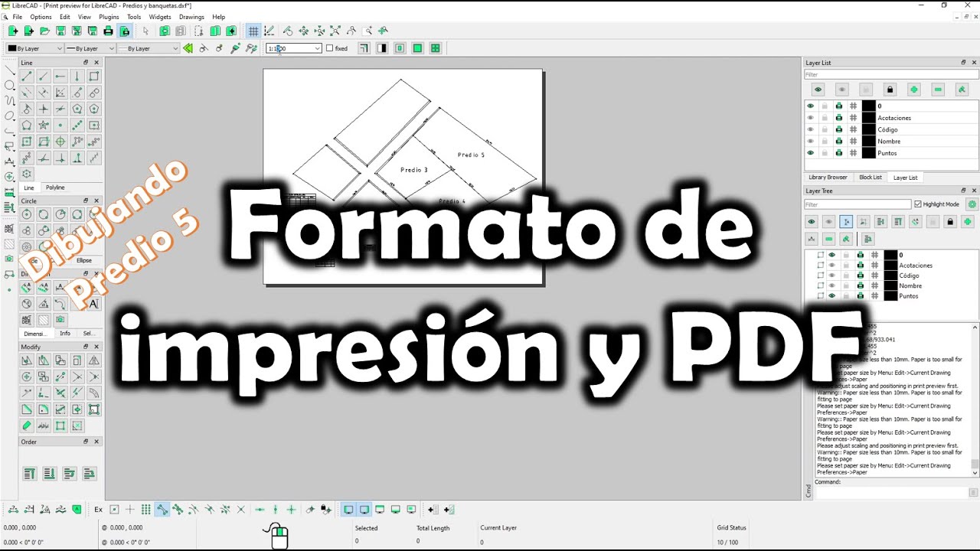
Task: Toggle visibility of Nombre in Layer List
Action: click(x=810, y=141)
